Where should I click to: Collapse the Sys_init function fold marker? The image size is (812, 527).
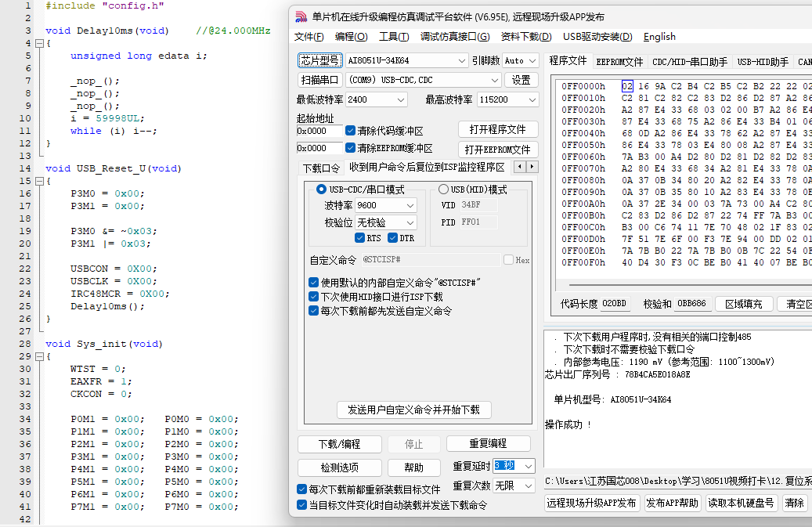(39, 356)
